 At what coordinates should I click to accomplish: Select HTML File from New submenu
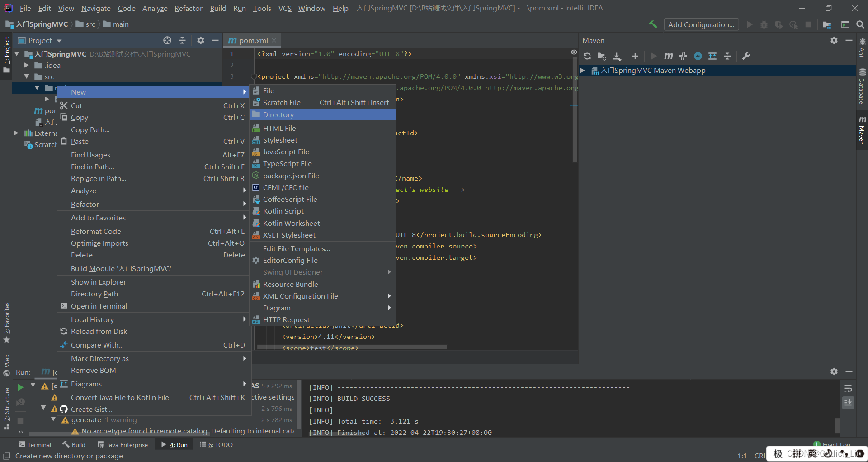323,128
